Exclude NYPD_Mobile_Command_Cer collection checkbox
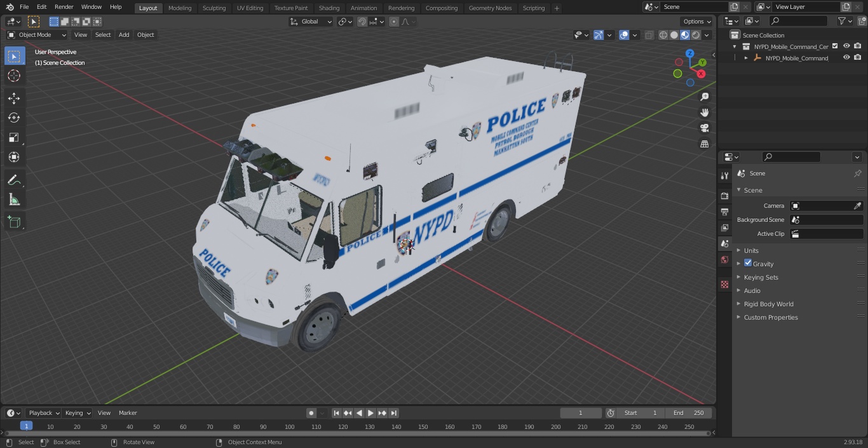Image resolution: width=868 pixels, height=448 pixels. (835, 46)
